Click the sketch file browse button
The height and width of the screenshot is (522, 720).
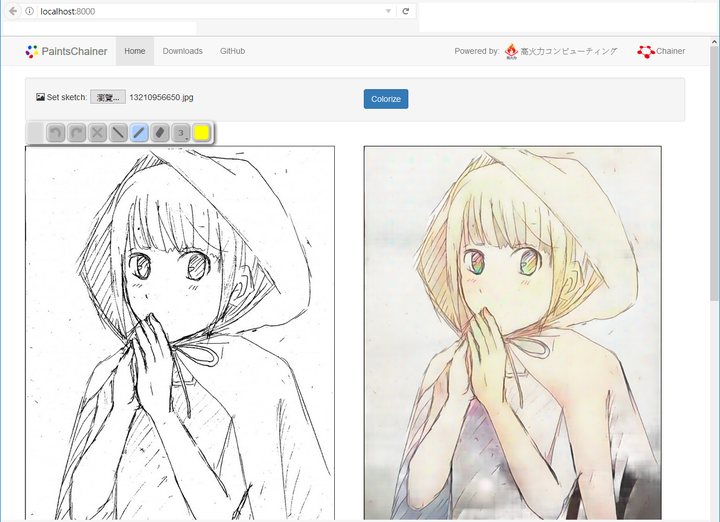coord(108,97)
